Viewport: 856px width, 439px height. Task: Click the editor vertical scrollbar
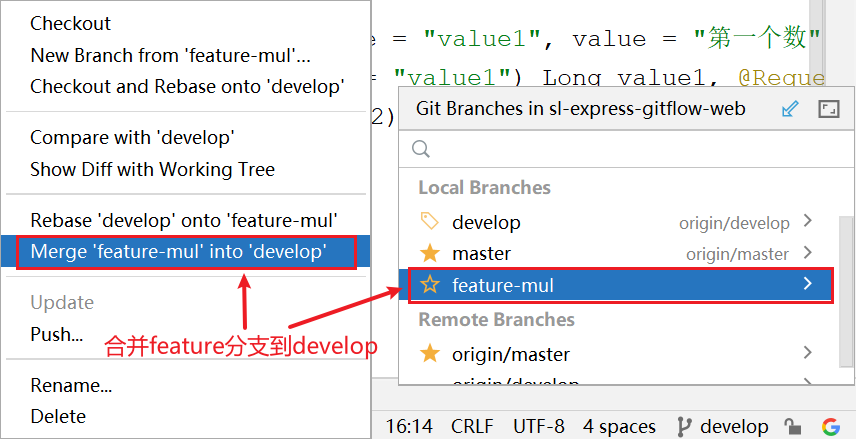pos(816,41)
